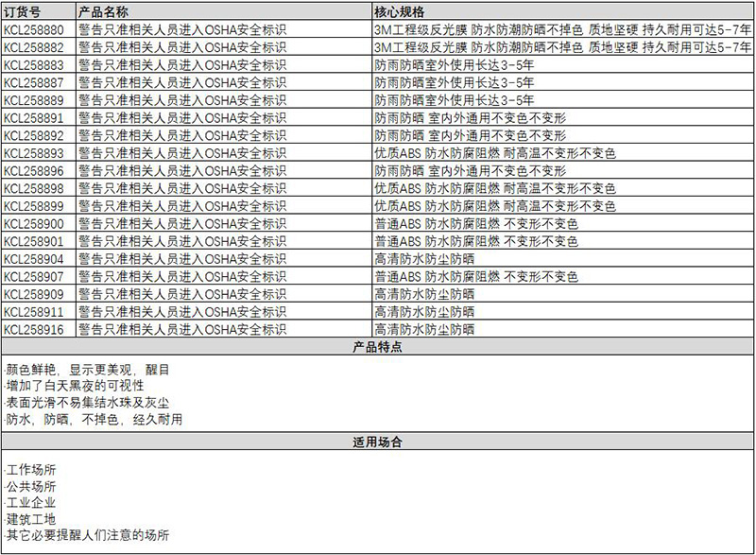Click the 核心规格 column header
The height and width of the screenshot is (555, 756).
coord(399,11)
